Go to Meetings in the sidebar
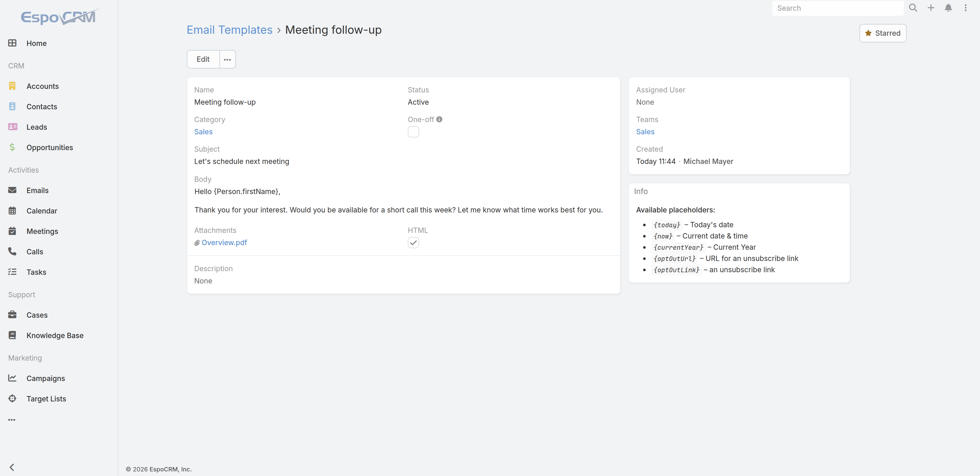The width and height of the screenshot is (980, 476). (x=42, y=231)
